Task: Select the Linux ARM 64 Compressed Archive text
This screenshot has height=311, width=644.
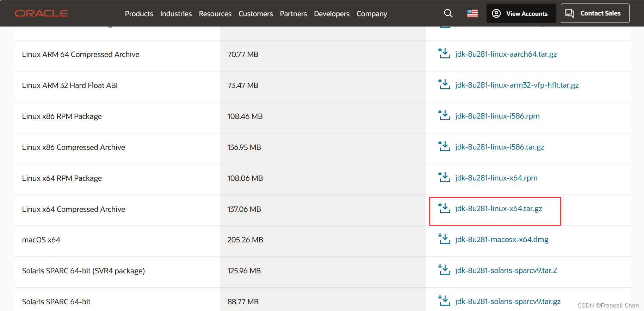Action: point(81,55)
